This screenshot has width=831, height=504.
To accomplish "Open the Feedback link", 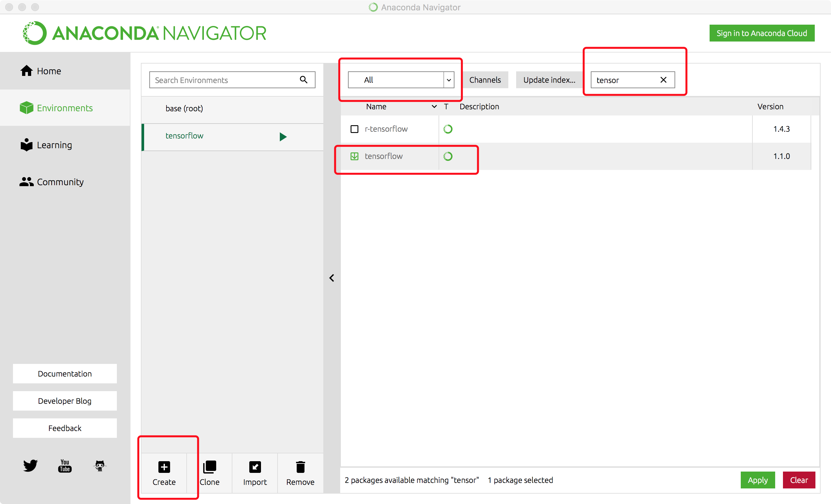I will (x=65, y=428).
